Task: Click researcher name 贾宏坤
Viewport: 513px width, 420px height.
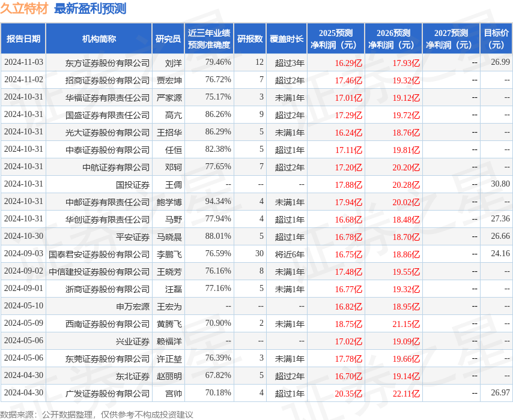Action: pyautogui.click(x=169, y=80)
